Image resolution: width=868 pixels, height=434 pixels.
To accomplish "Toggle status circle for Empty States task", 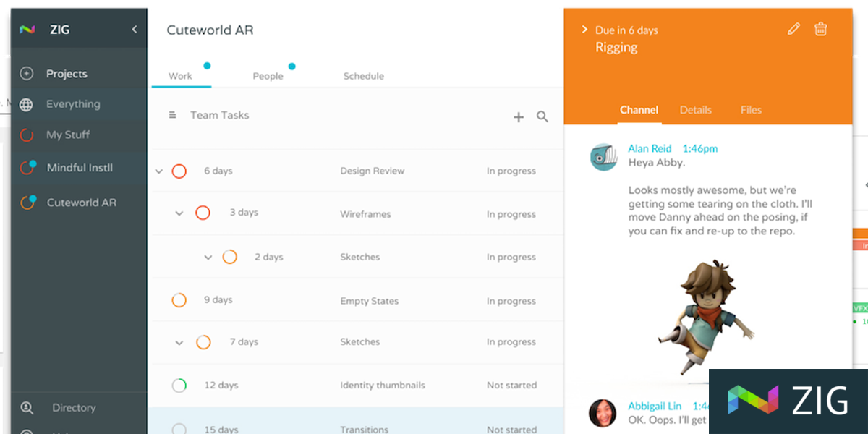I will click(x=179, y=300).
